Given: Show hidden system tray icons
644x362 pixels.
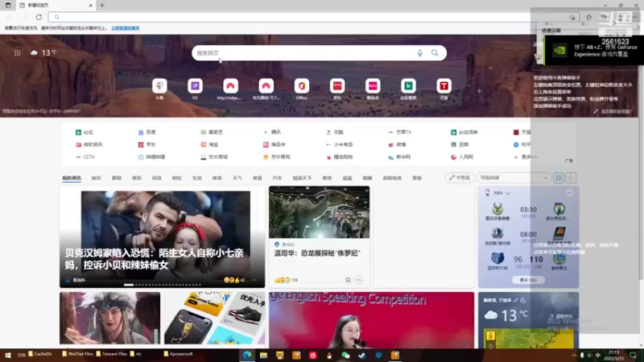Looking at the screenshot, I should click(574, 356).
